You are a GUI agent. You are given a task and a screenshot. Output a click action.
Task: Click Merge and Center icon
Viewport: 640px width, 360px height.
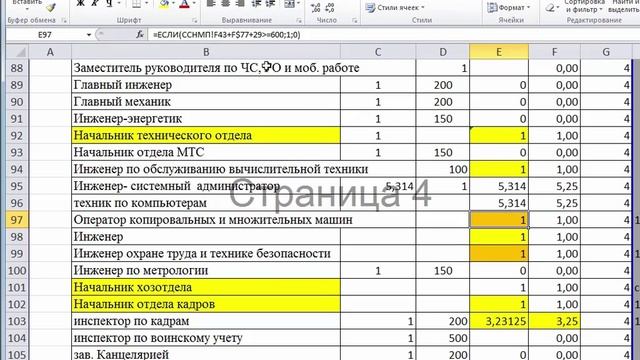289,4
